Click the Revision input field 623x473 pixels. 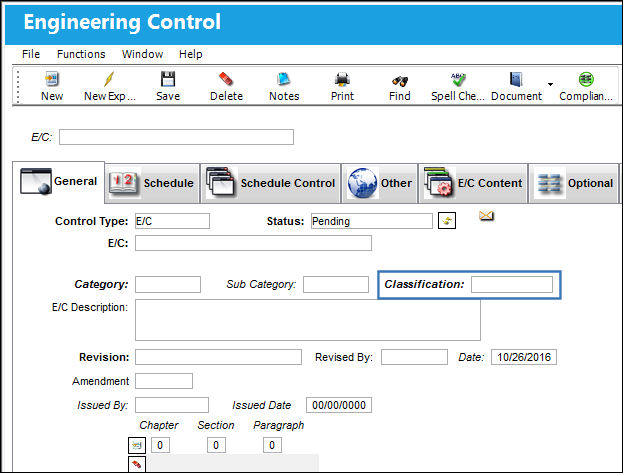click(x=218, y=357)
